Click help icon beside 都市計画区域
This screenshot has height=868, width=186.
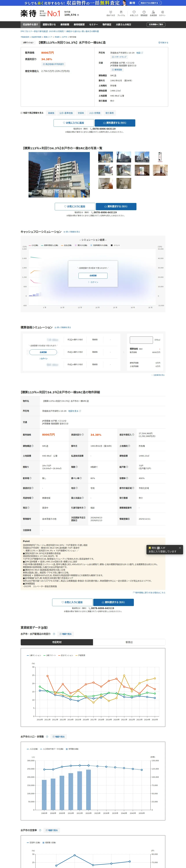pos(133,488)
